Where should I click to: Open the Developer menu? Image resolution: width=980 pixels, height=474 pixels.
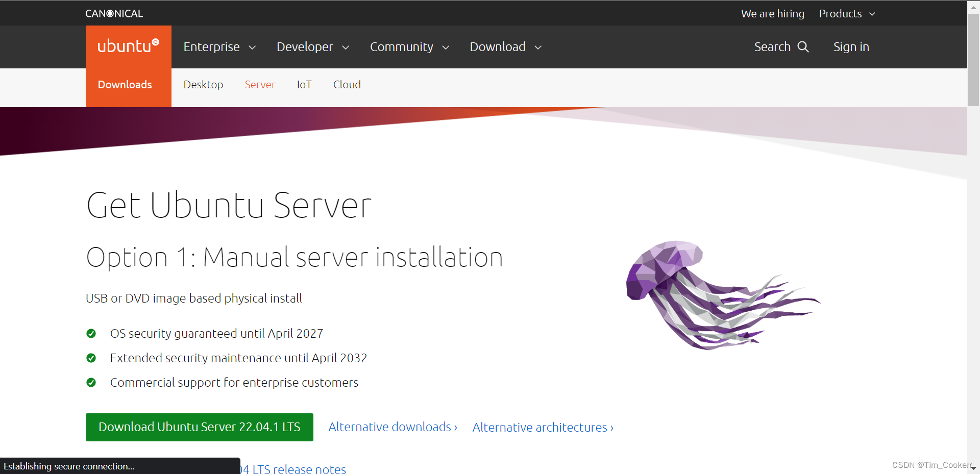(313, 47)
